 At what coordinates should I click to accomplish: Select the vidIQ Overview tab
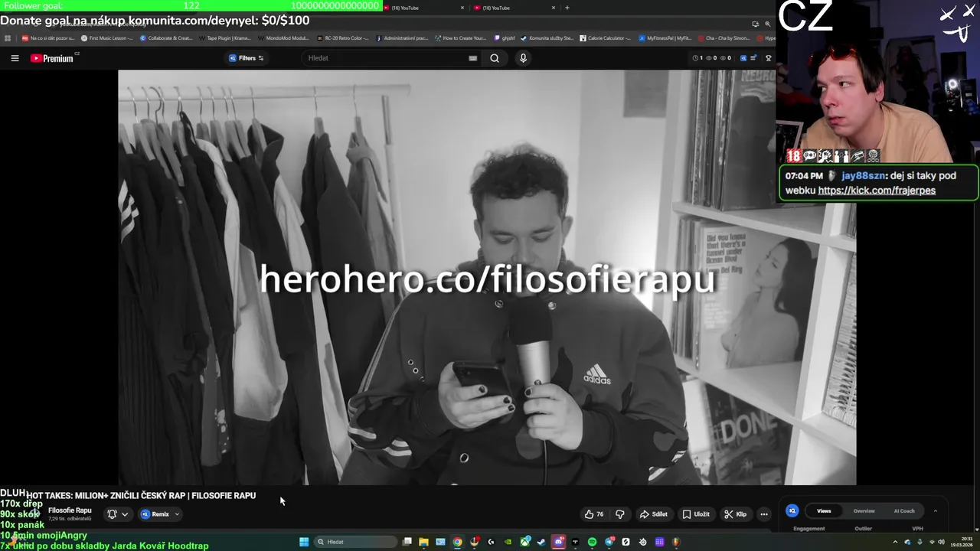864,510
